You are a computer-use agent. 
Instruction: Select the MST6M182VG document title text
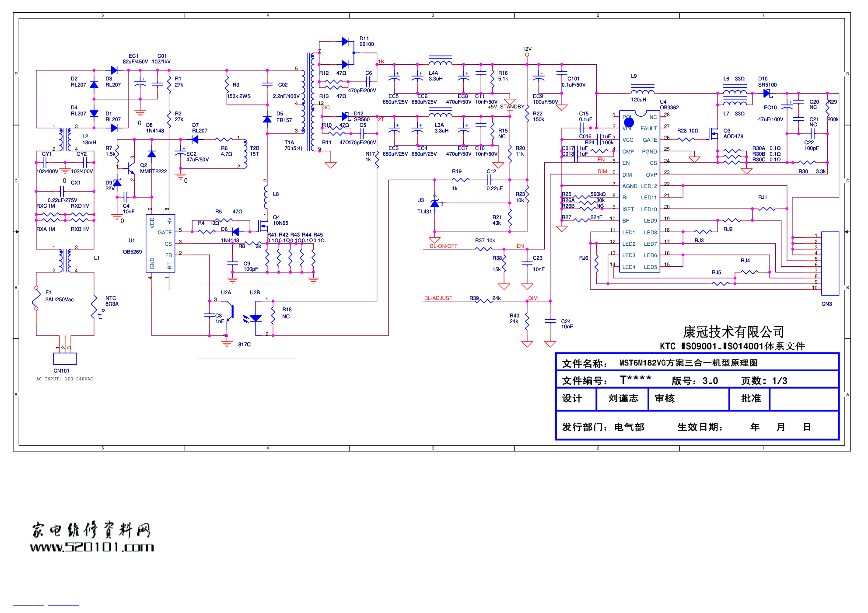(689, 363)
